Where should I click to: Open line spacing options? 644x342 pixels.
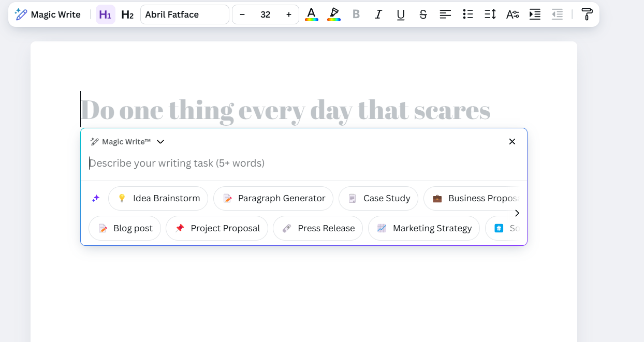pos(490,14)
